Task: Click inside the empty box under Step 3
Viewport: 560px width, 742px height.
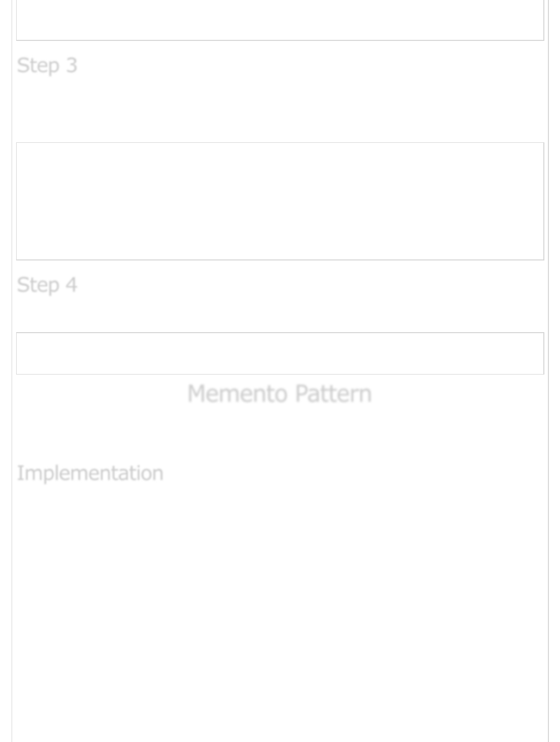Action: (x=280, y=201)
